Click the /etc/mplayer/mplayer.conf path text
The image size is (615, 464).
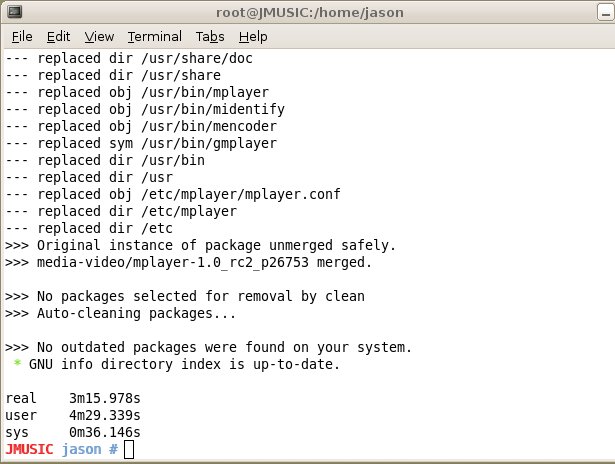coord(241,194)
